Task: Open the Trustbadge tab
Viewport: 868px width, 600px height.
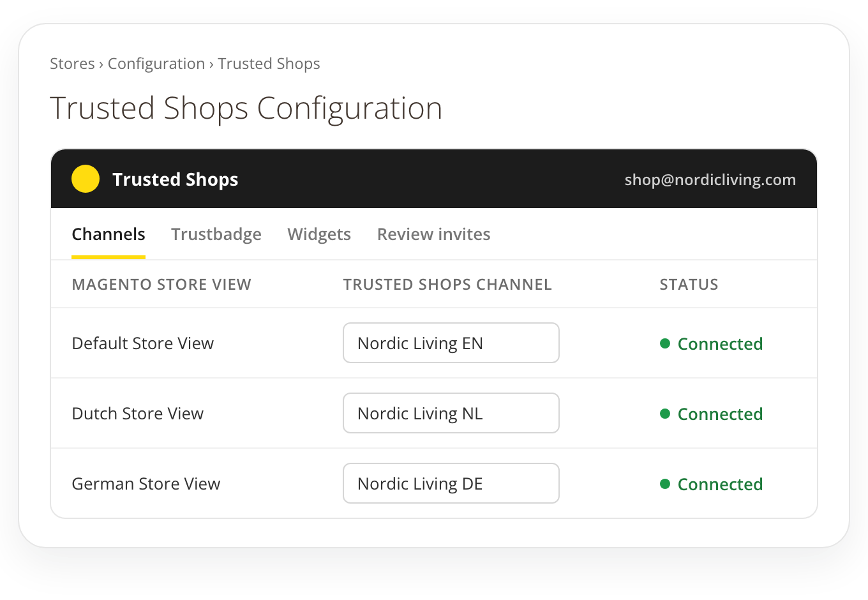Action: 216,234
